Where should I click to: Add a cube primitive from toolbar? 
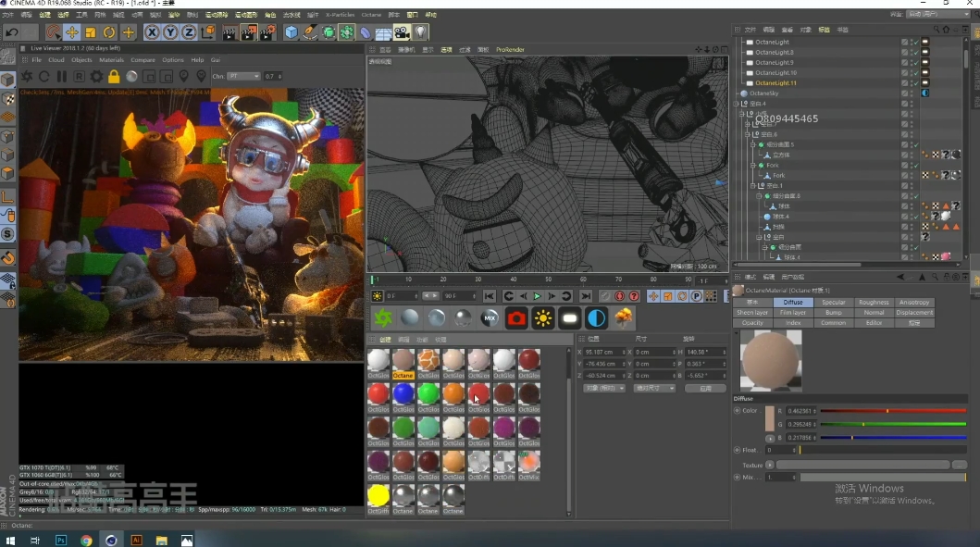point(292,32)
